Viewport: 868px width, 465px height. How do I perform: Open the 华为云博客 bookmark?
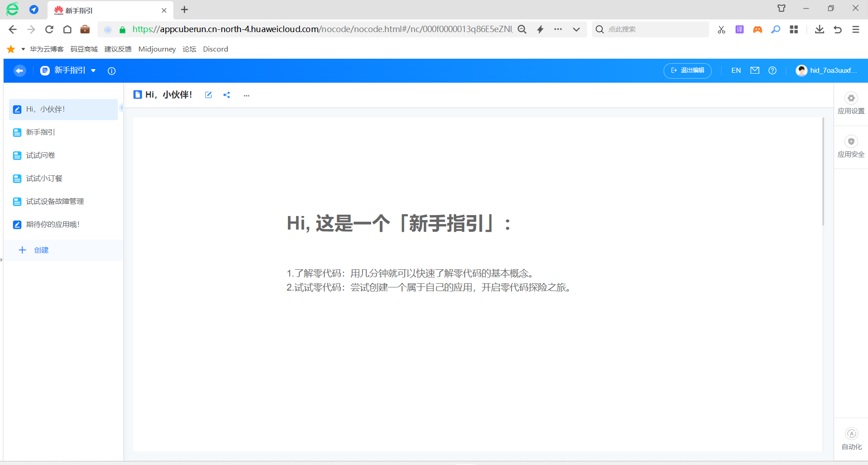pos(47,49)
